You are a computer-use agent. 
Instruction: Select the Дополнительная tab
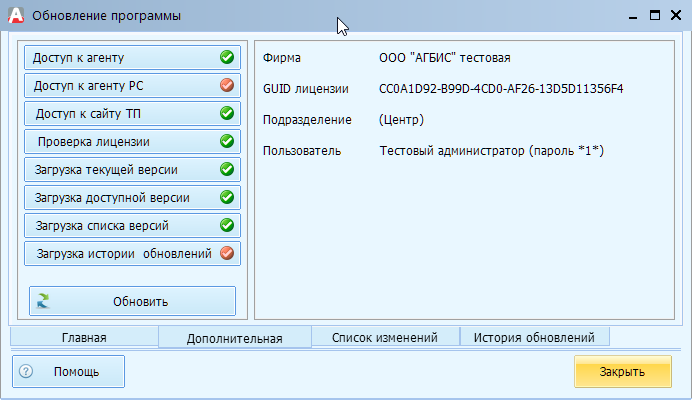[235, 338]
